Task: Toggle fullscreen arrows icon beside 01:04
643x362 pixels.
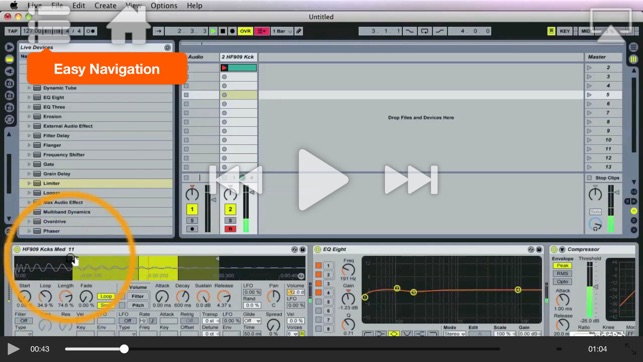Action: 630,349
